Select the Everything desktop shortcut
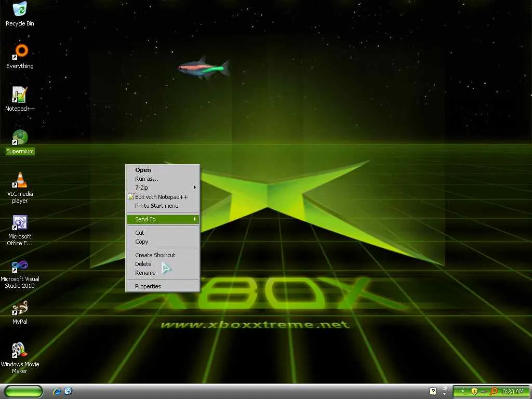The image size is (532, 399). tap(20, 56)
